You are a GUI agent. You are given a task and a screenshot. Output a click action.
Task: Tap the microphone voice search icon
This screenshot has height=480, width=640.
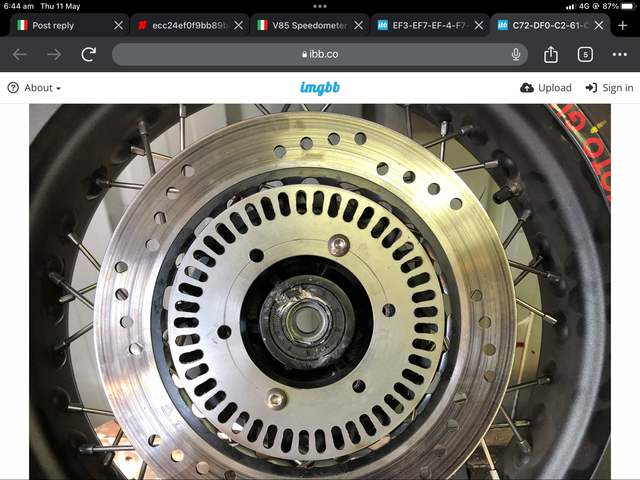[x=516, y=54]
